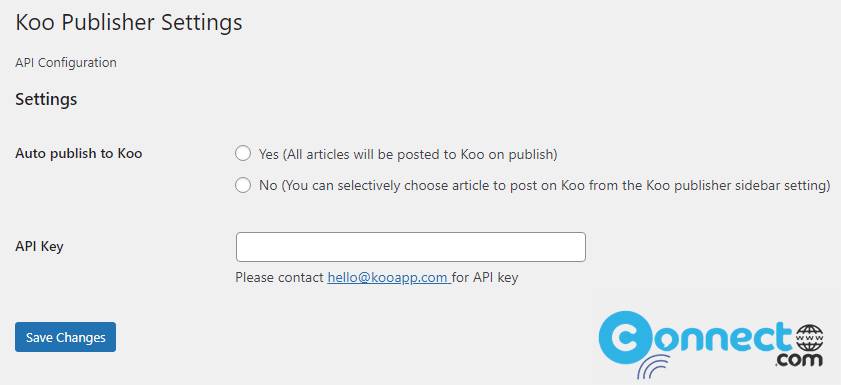Click the 'Please contact' help text
This screenshot has width=841, height=385.
click(280, 278)
